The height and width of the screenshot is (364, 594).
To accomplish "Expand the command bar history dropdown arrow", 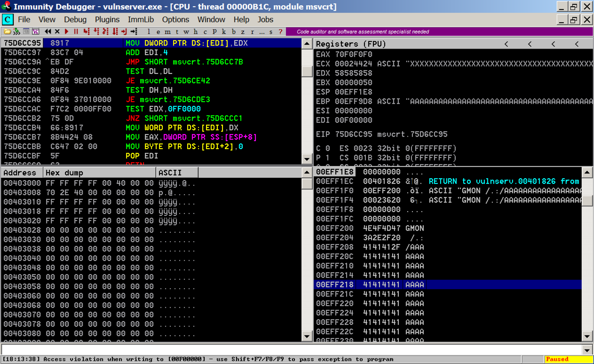I will (586, 350).
